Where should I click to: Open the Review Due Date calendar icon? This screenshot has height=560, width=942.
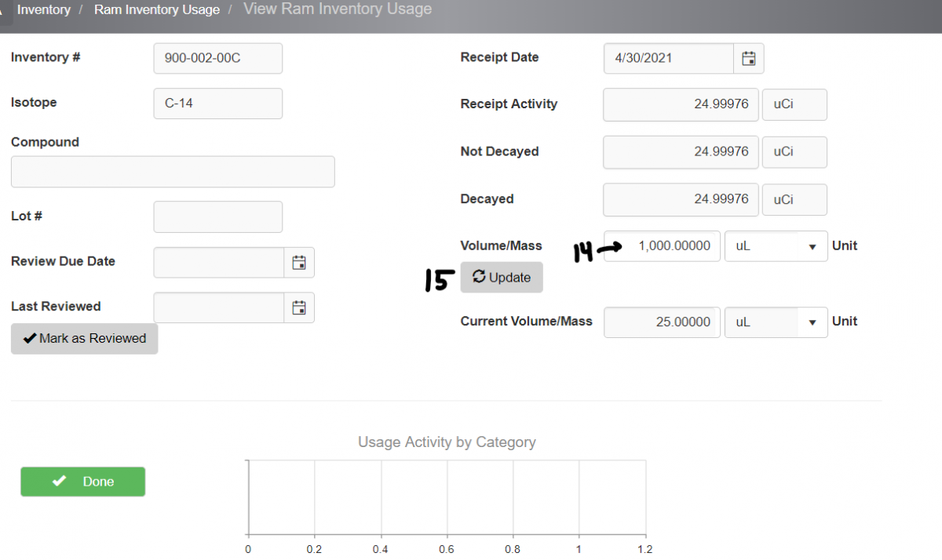[298, 263]
